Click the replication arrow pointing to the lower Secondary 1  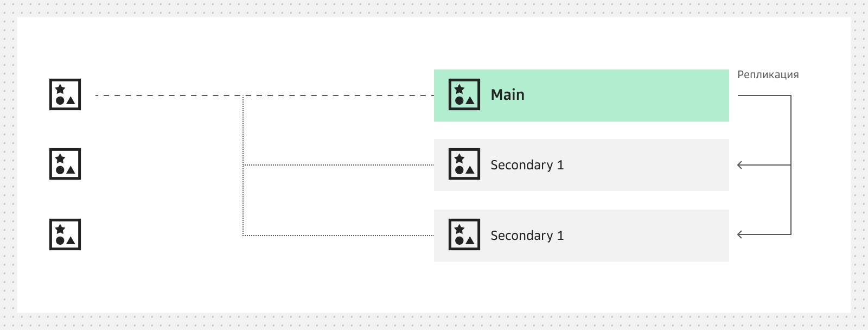click(x=741, y=234)
